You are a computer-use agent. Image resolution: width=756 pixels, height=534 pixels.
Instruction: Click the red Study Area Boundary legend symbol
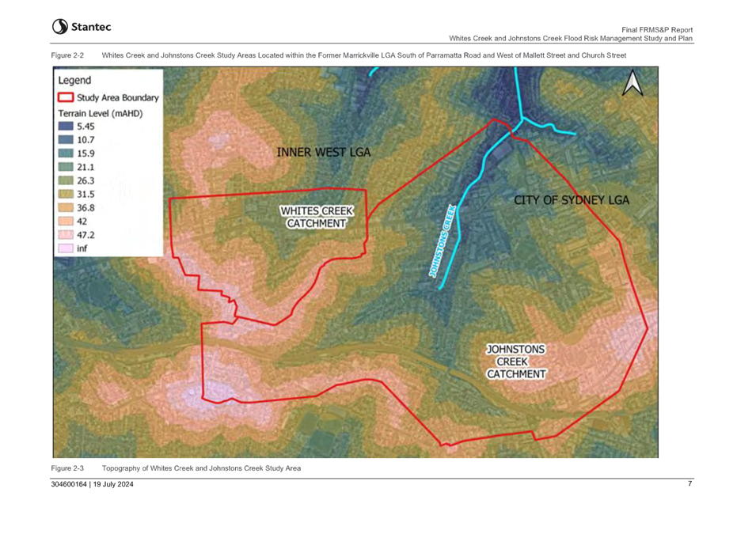(66, 97)
